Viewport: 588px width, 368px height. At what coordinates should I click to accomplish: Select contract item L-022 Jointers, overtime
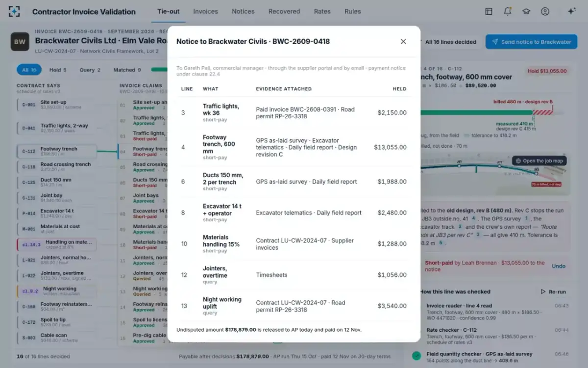click(x=56, y=275)
